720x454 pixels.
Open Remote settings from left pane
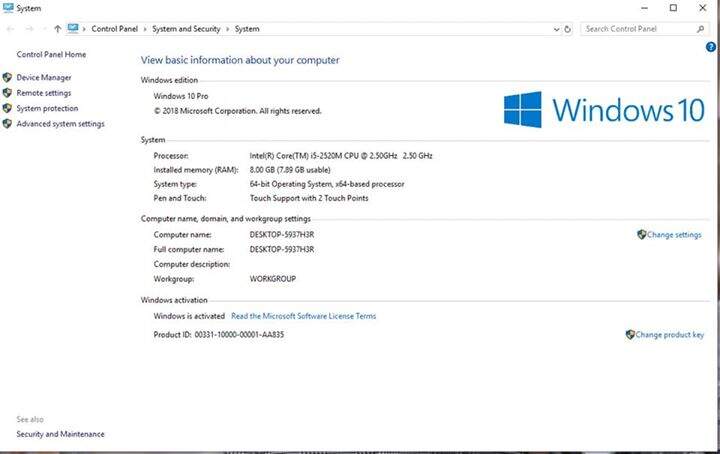click(x=44, y=93)
